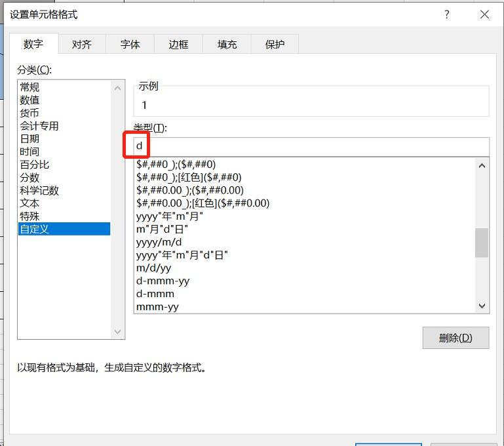This screenshot has width=504, height=446.
Task: Pick the 特殊 category
Action: tap(64, 216)
